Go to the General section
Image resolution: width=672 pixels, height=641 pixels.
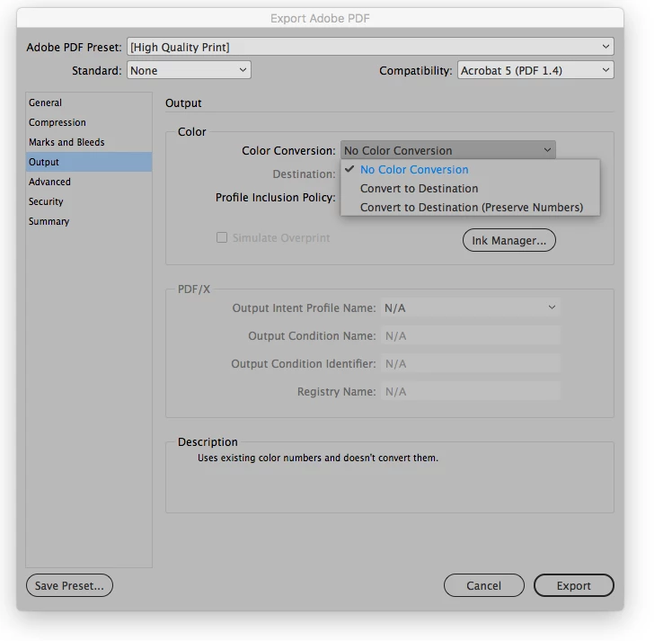(89, 102)
